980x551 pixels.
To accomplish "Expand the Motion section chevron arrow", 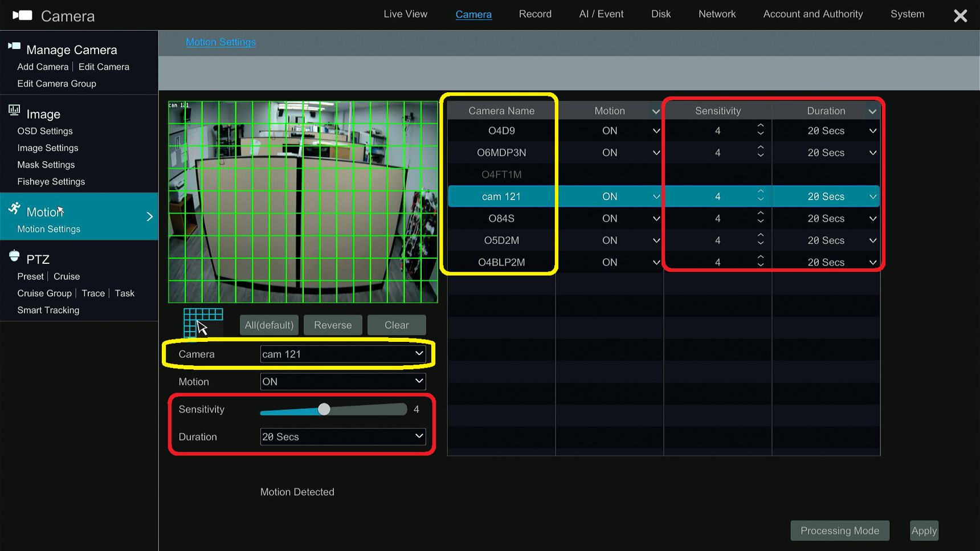I will point(149,217).
